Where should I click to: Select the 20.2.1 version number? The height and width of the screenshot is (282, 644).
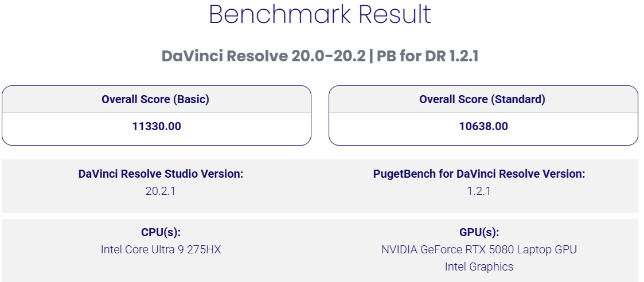click(161, 191)
